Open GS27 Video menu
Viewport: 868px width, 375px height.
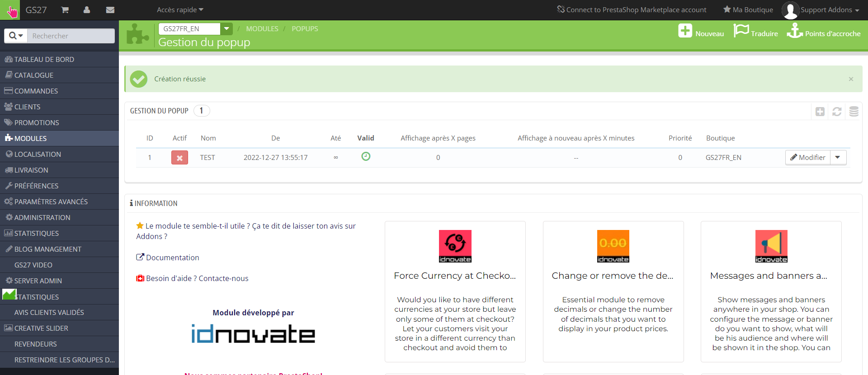59,265
